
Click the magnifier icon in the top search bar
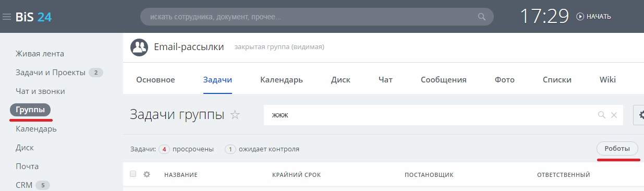pyautogui.click(x=481, y=17)
